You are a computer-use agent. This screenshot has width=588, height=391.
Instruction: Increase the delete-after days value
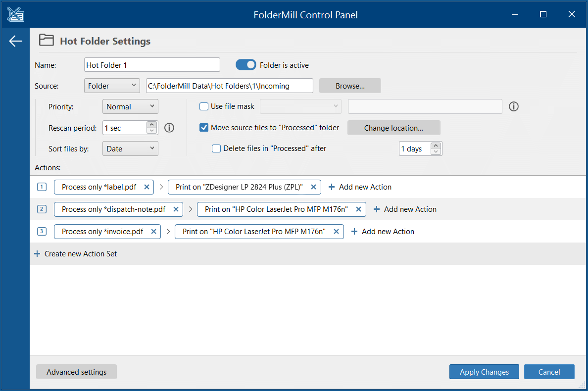[436, 146]
